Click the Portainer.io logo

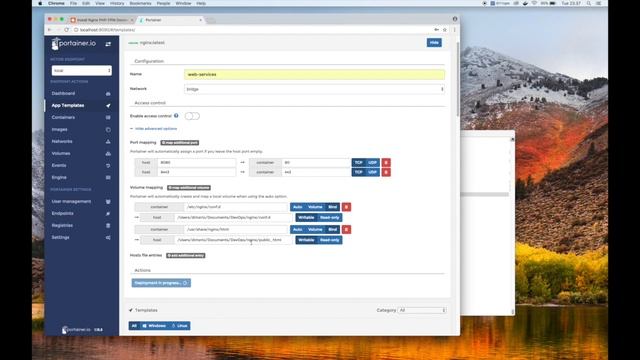pyautogui.click(x=74, y=43)
